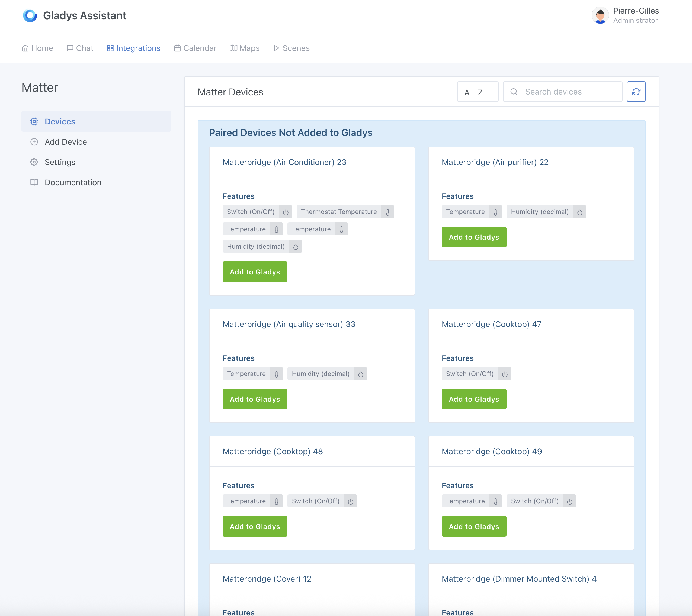Viewport: 692px width, 616px height.
Task: Click the Devices chip icon in sidebar
Action: tap(34, 122)
